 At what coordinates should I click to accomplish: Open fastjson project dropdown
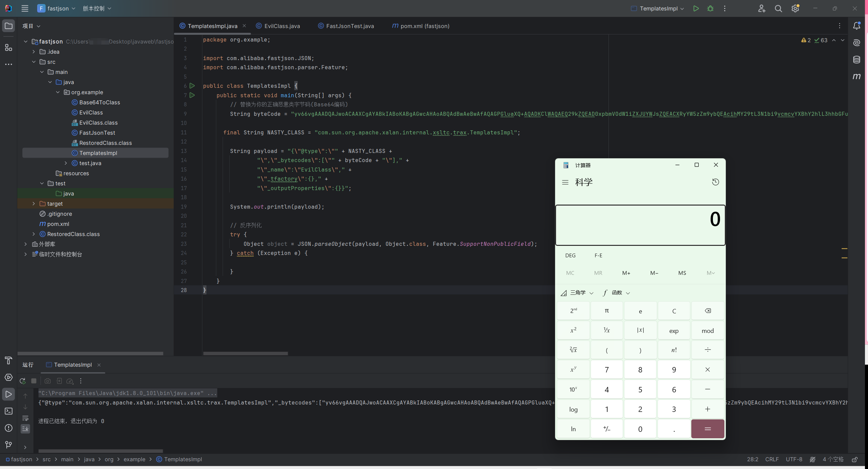[x=56, y=8]
